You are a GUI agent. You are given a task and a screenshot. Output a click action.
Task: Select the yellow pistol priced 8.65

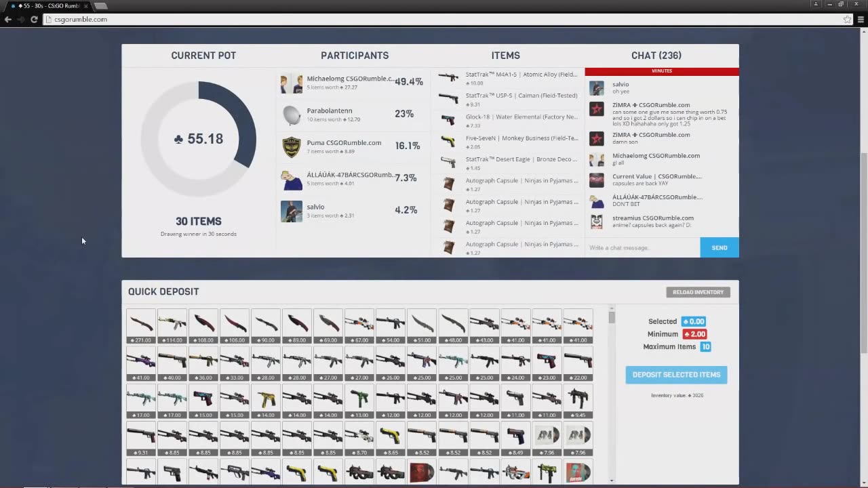click(x=391, y=439)
